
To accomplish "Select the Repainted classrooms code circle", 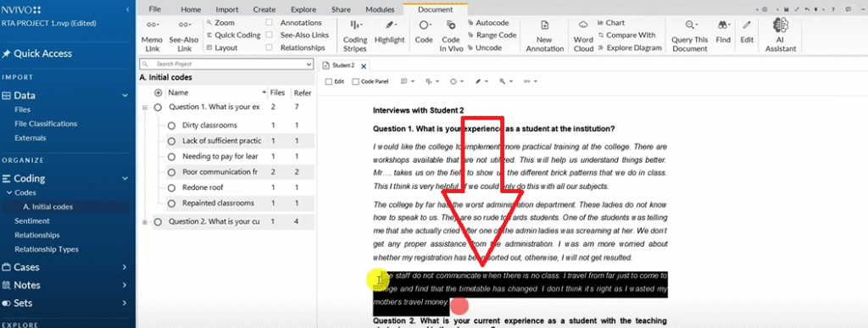I will [x=171, y=203].
